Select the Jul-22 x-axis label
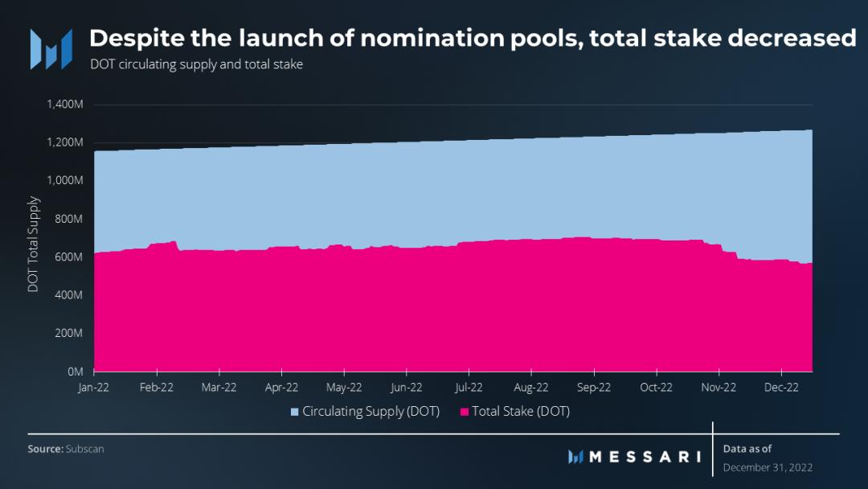Screen dimensions: 868x489 point(469,387)
